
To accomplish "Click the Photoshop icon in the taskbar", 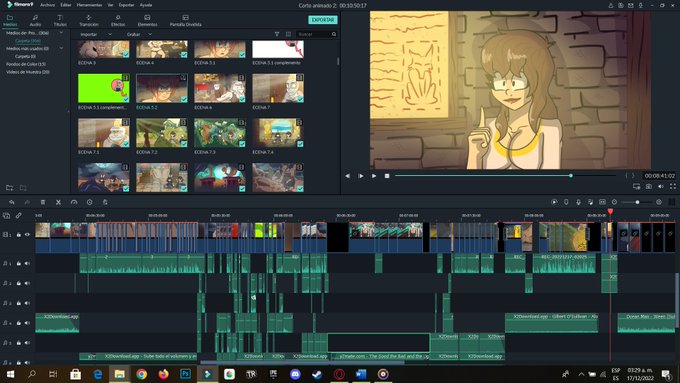I will point(185,374).
